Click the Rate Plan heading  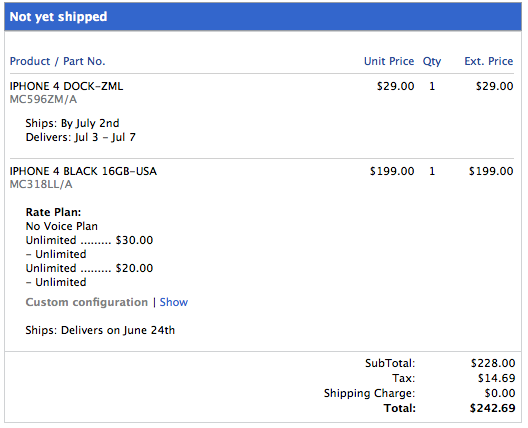53,212
